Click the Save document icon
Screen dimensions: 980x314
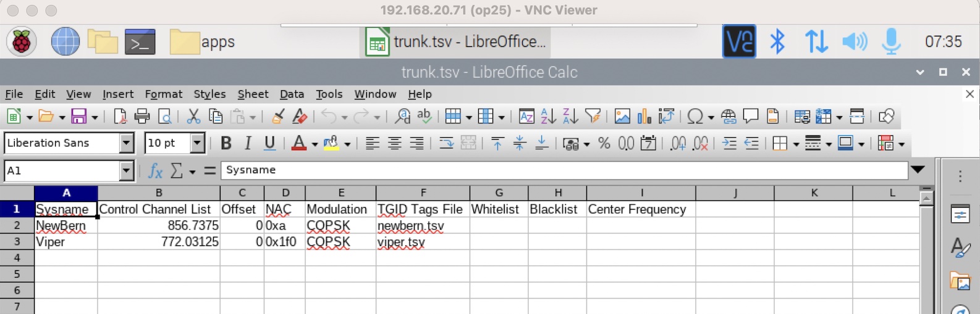pyautogui.click(x=78, y=116)
